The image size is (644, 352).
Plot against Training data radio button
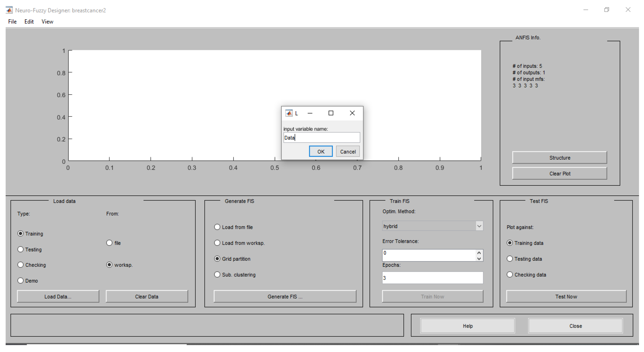510,243
